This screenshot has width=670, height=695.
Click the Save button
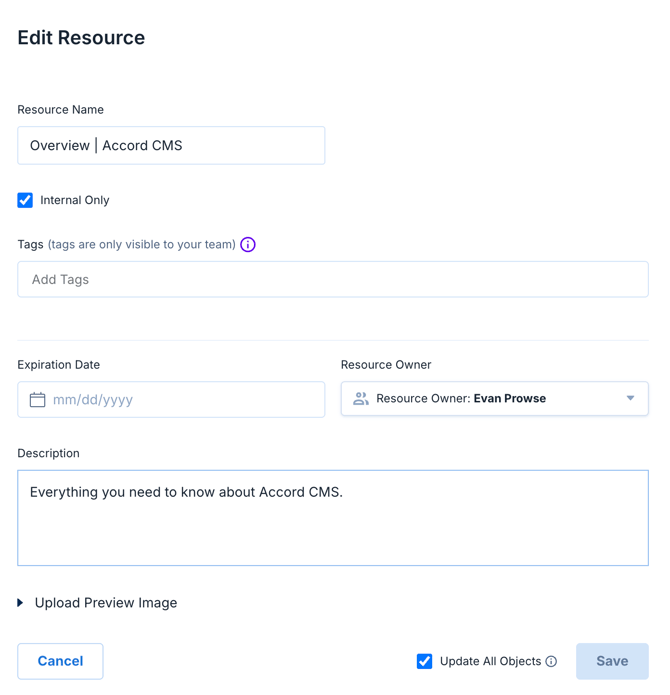click(x=612, y=661)
